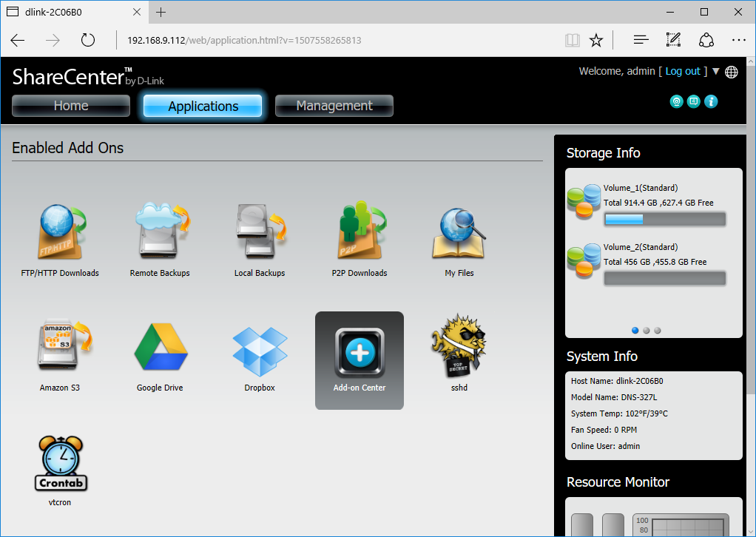Log out of admin session
The width and height of the screenshot is (756, 537).
(x=683, y=71)
